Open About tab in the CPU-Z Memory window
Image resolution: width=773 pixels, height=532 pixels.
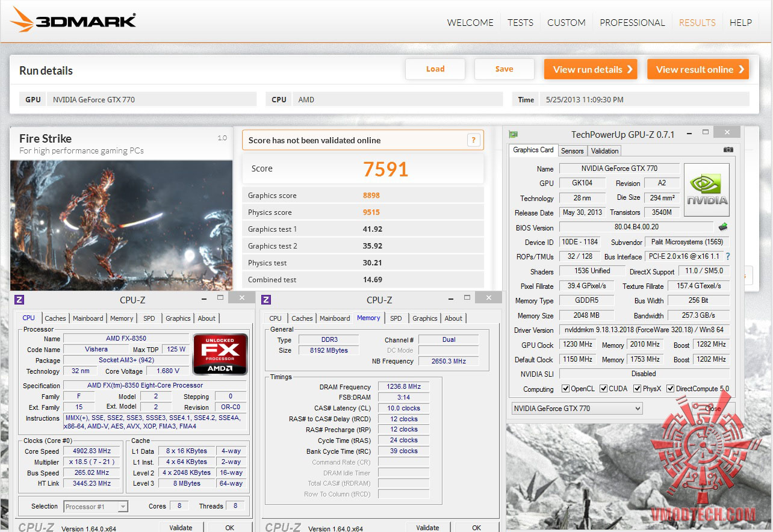pos(453,318)
